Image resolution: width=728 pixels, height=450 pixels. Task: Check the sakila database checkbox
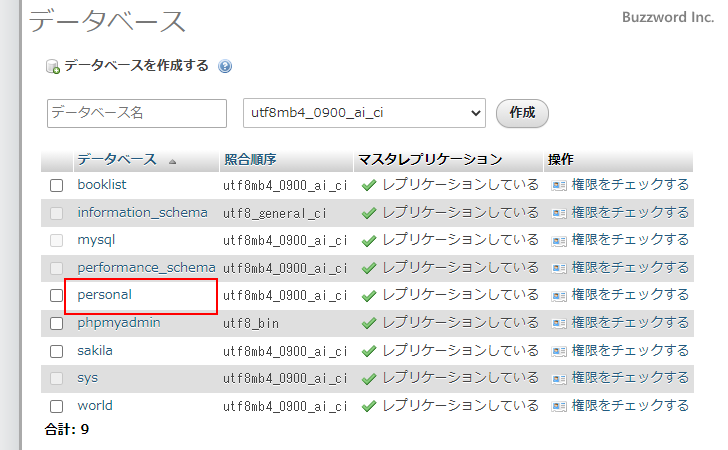[x=57, y=351]
